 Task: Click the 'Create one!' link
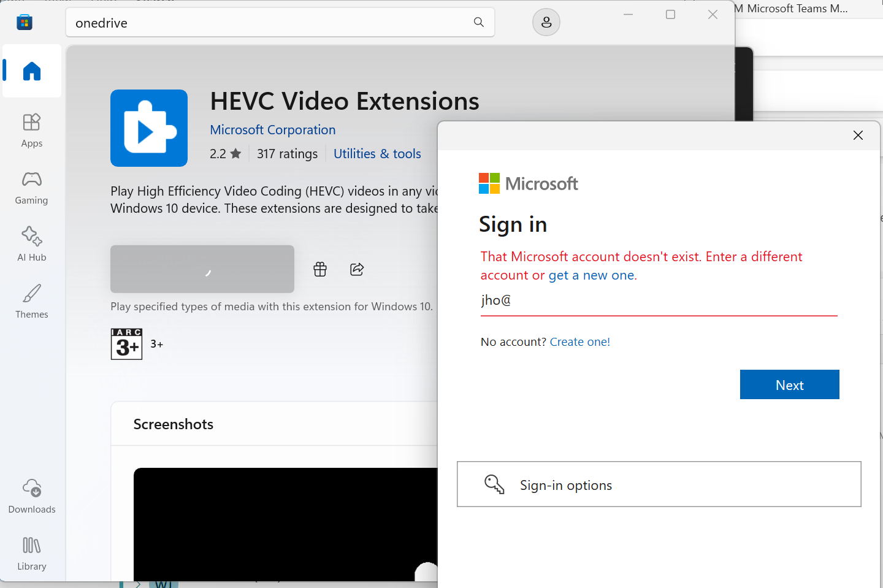tap(580, 342)
